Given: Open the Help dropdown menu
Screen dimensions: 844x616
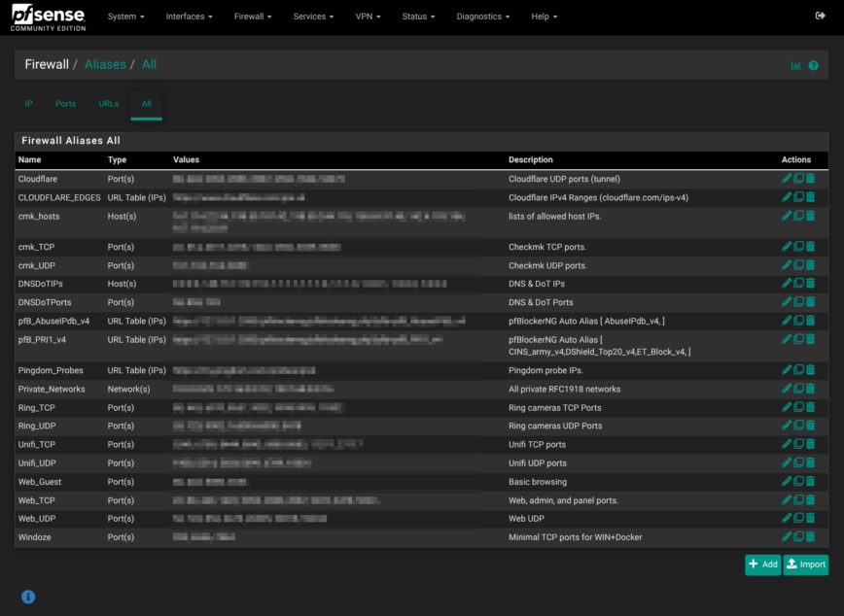Looking at the screenshot, I should pyautogui.click(x=545, y=17).
